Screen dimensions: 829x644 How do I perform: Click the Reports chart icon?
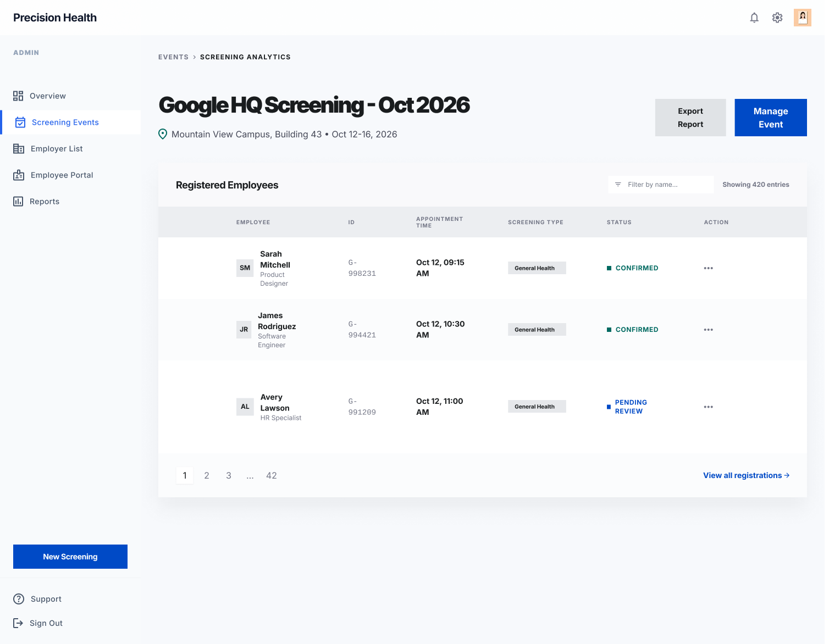[x=18, y=202]
